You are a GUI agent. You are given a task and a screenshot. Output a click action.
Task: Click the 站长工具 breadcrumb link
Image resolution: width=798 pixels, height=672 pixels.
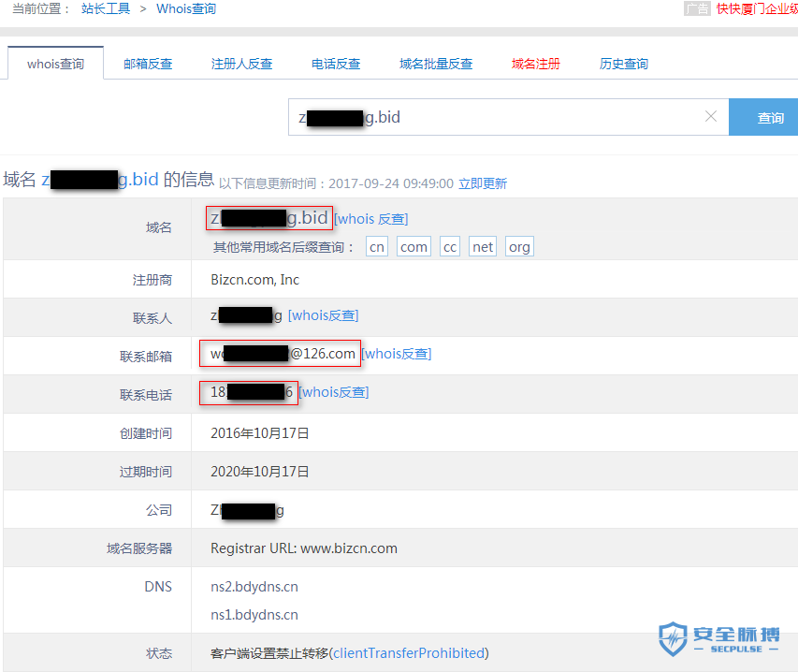click(105, 9)
